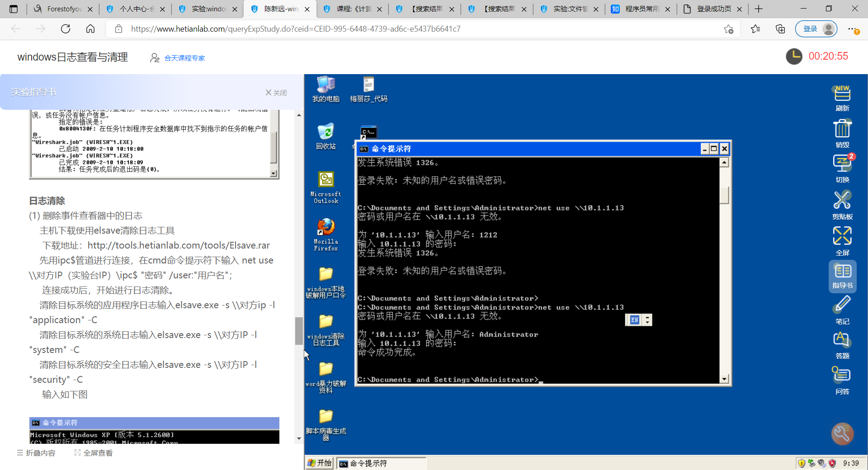Screen dimensions: 868x470
Task: Open the 答题 quiz tool
Action: tap(842, 345)
